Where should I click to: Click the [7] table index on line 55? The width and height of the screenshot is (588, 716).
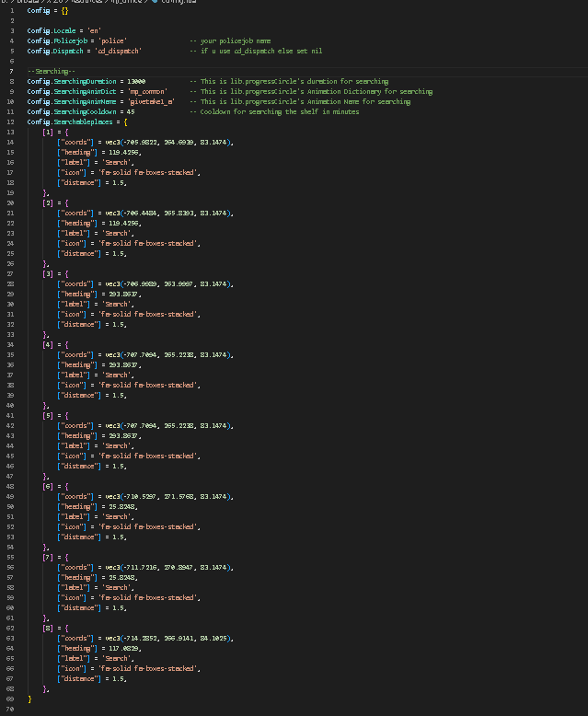[x=48, y=557]
